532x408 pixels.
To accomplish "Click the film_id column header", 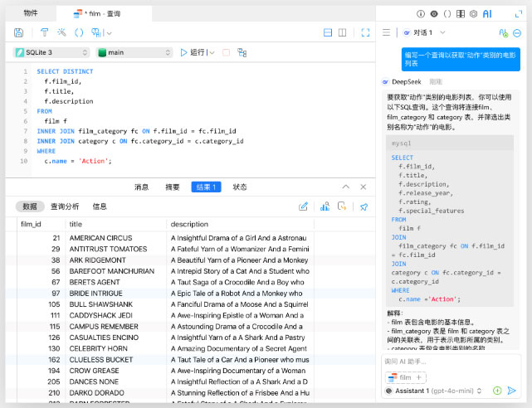I will point(41,224).
